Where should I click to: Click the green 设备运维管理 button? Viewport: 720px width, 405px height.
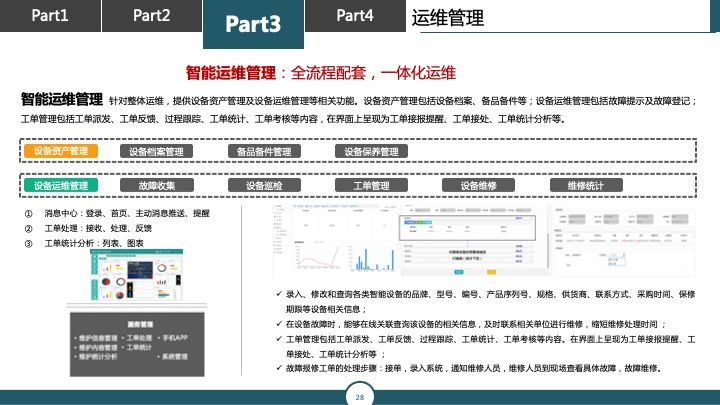coord(61,186)
